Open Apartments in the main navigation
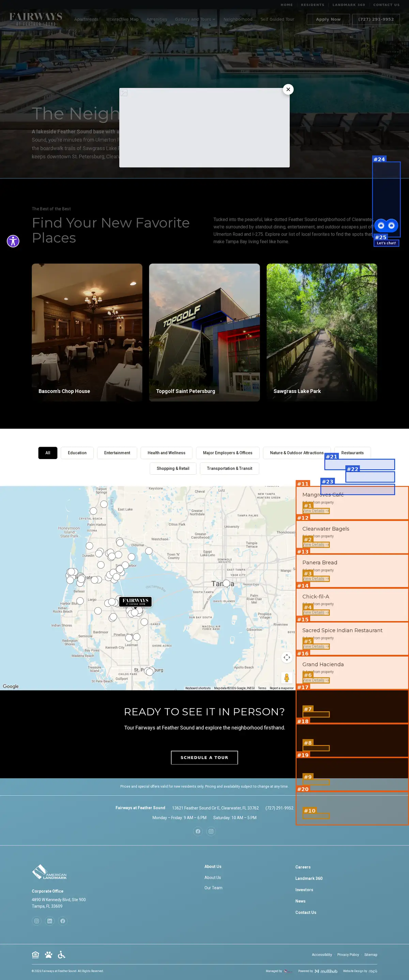 (86, 19)
